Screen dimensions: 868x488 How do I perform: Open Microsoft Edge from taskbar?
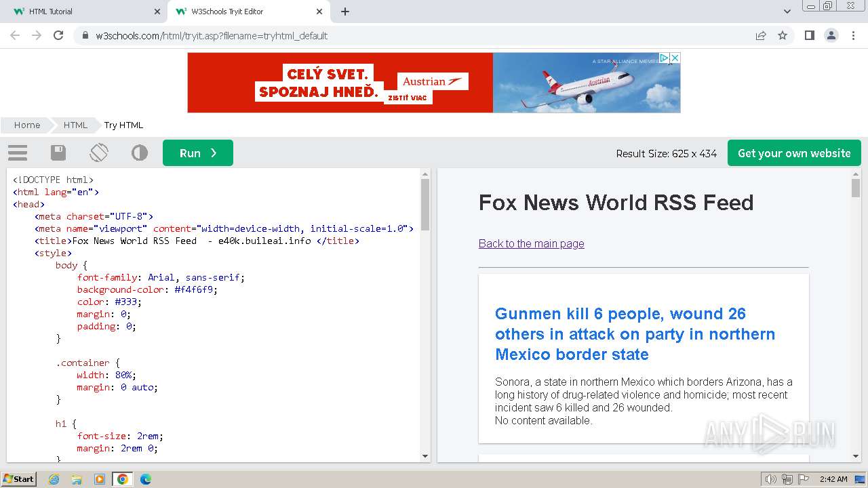click(146, 479)
